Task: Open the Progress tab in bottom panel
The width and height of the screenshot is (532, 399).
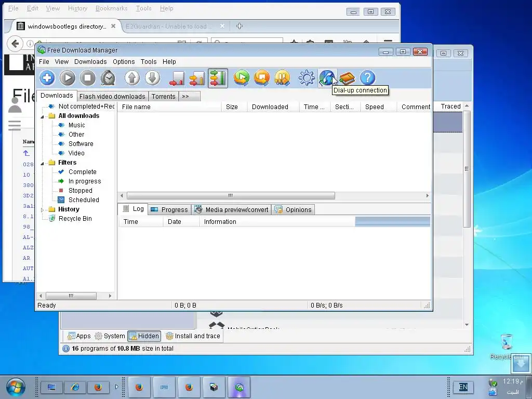Action: tap(169, 210)
